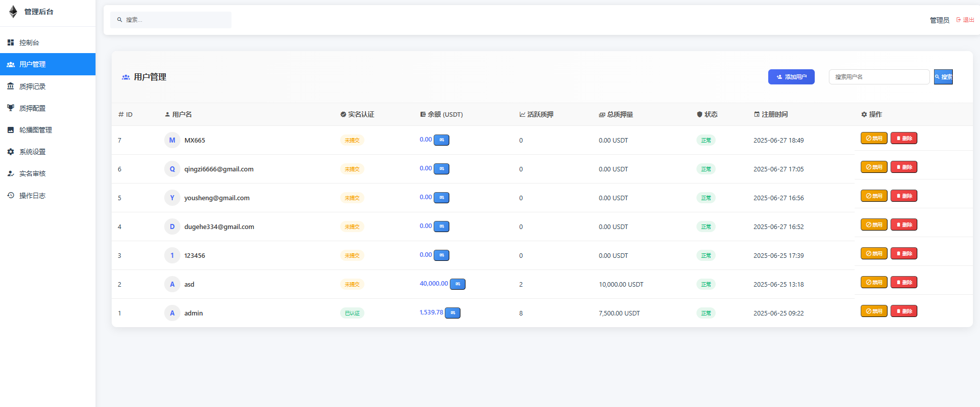Edit balance for user 123456
The height and width of the screenshot is (407, 980).
pos(441,255)
